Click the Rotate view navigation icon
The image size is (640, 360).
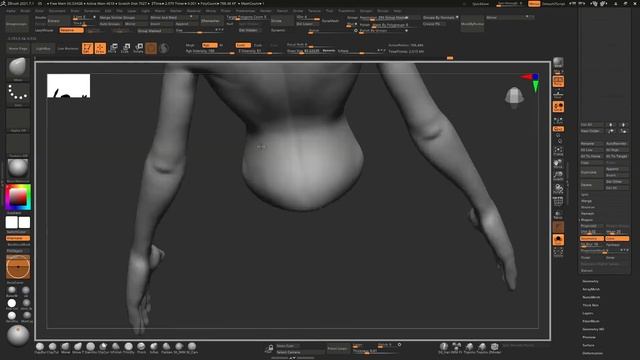coord(558,189)
